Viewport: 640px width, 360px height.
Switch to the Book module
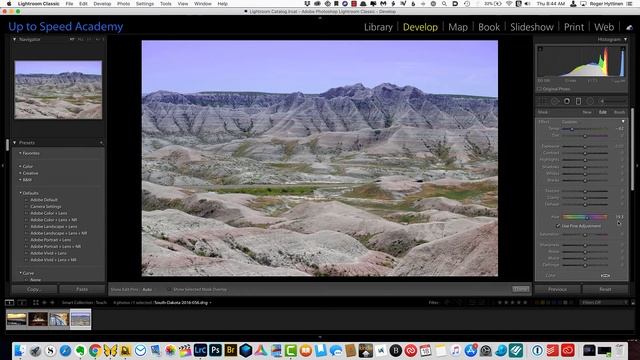pos(489,27)
